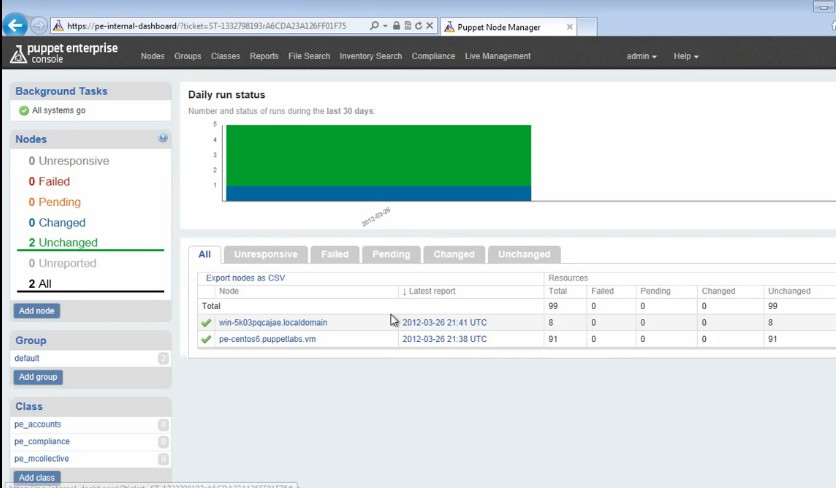Image resolution: width=836 pixels, height=488 pixels.
Task: Go to File Search page
Action: 309,56
